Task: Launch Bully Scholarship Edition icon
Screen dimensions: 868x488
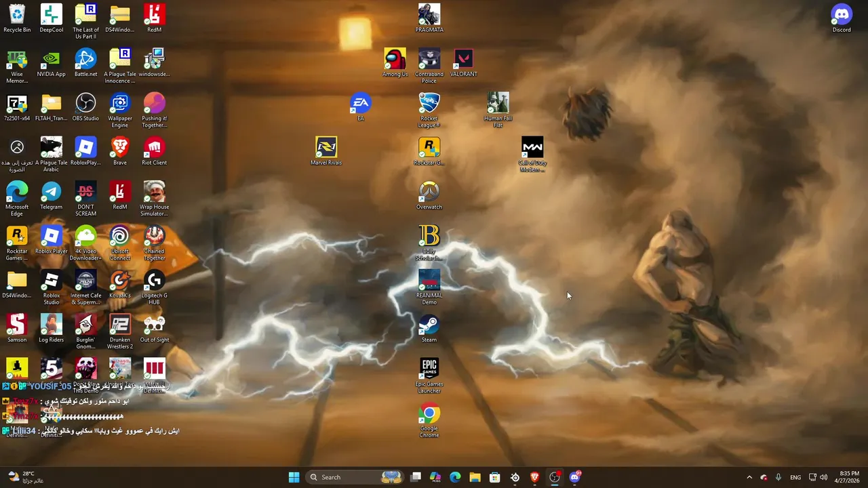Action: coord(429,243)
